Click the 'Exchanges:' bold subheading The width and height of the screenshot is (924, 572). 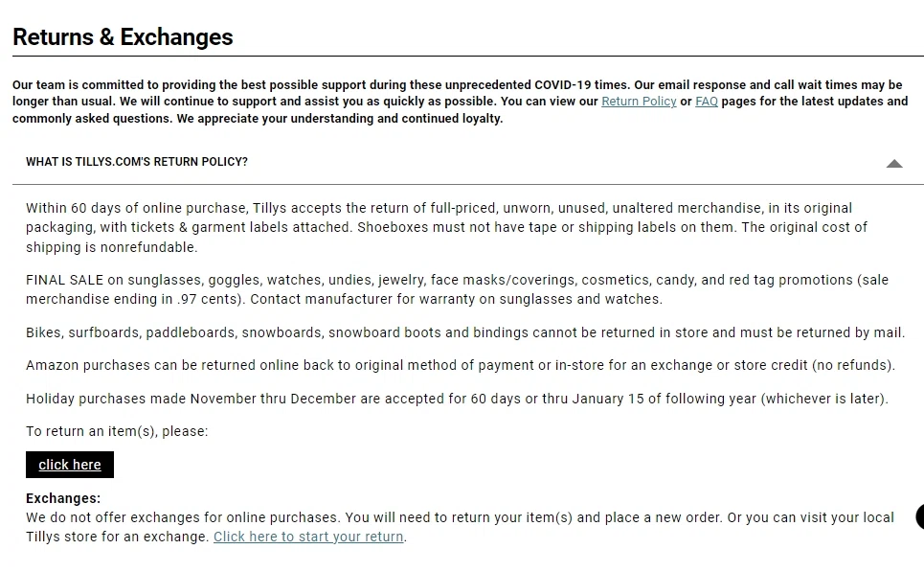[x=63, y=498]
